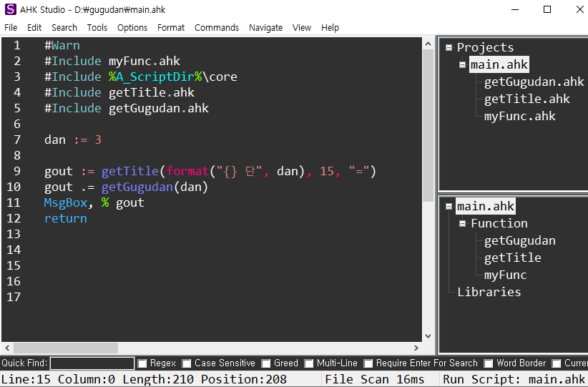Toggle the Case Sensitive checkbox

(x=187, y=363)
